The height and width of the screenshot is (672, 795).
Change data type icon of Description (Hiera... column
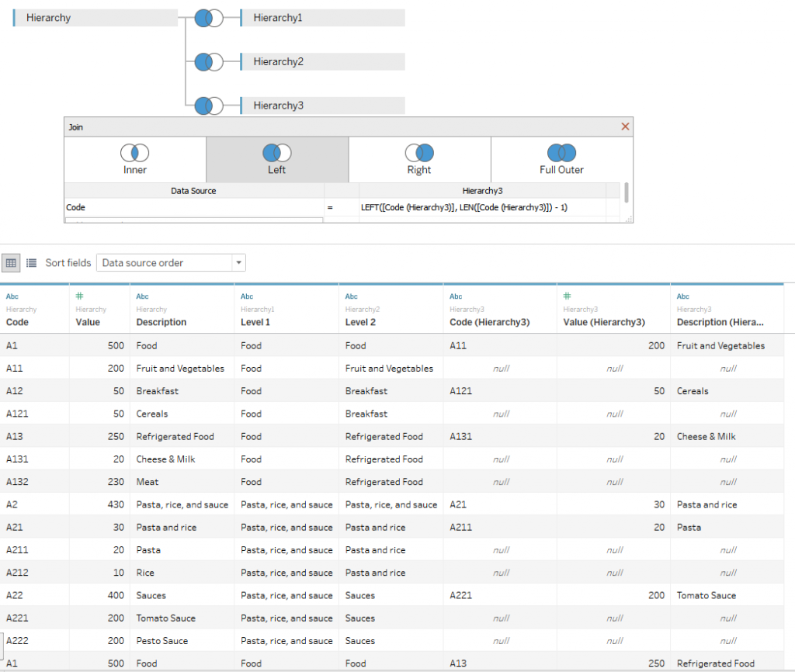click(x=683, y=296)
